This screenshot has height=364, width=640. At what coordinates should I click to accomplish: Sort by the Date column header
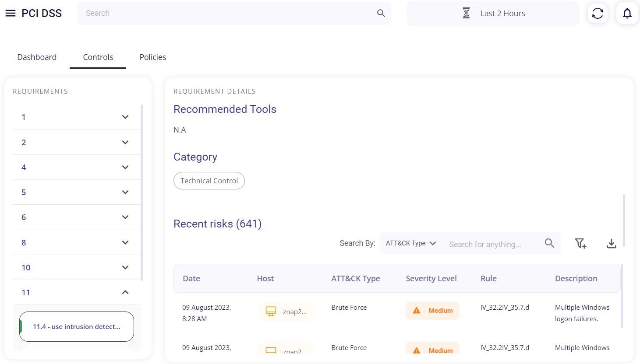(191, 279)
